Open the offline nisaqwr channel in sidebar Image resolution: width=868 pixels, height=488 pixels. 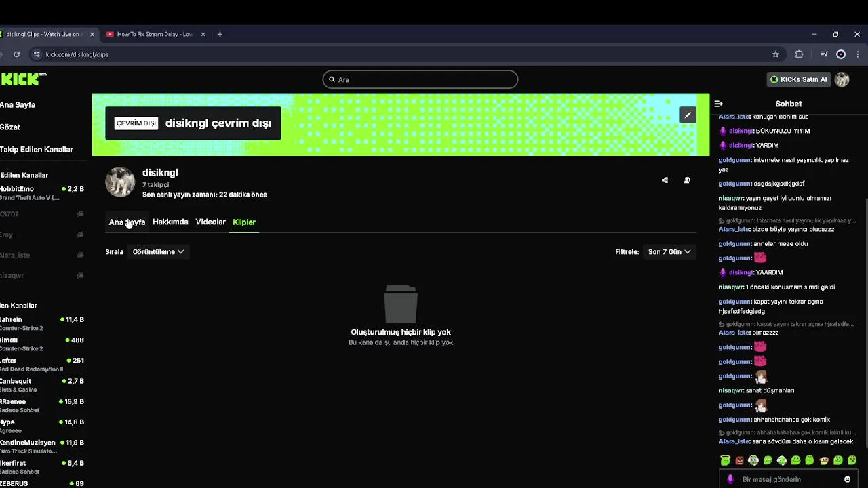(42, 275)
